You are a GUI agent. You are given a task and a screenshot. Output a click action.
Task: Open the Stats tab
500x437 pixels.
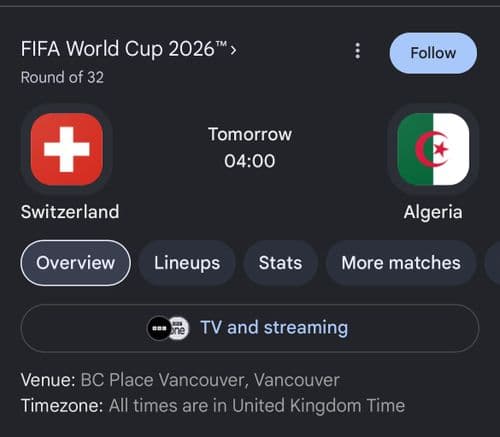click(280, 263)
